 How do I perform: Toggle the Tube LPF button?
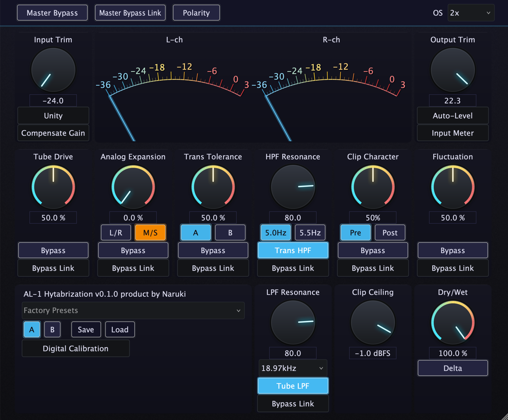pos(293,386)
